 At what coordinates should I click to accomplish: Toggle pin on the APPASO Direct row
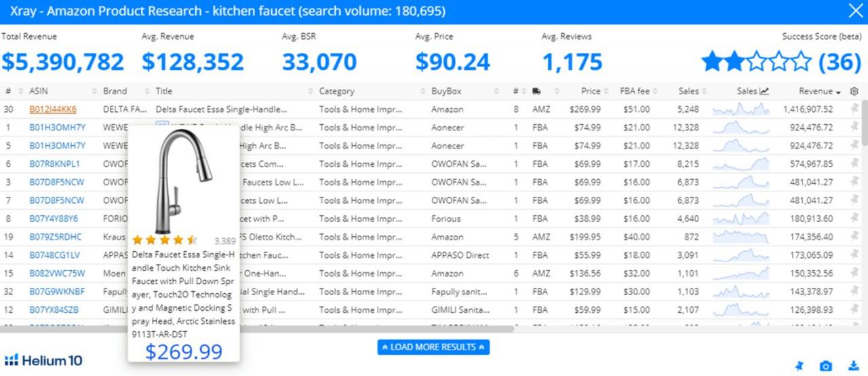pyautogui.click(x=854, y=255)
